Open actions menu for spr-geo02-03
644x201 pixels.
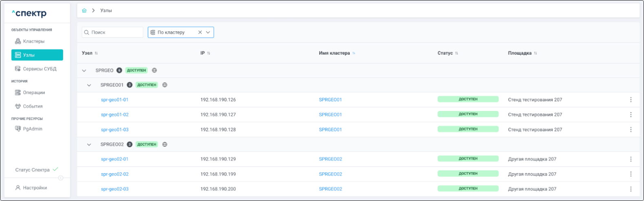click(631, 189)
